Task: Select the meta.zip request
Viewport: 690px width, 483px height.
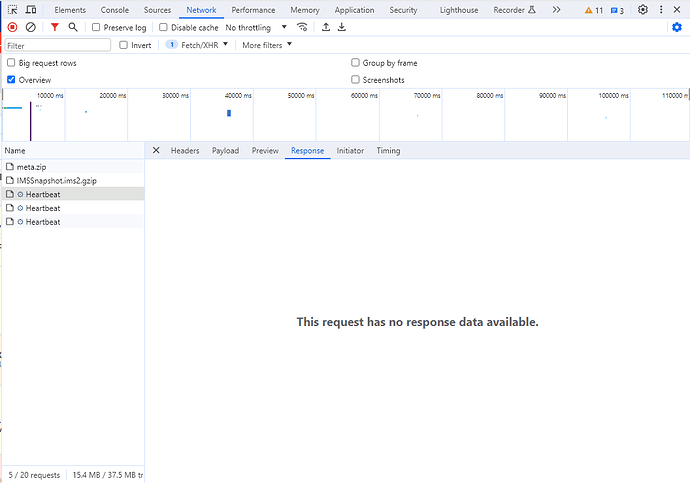Action: (73, 167)
